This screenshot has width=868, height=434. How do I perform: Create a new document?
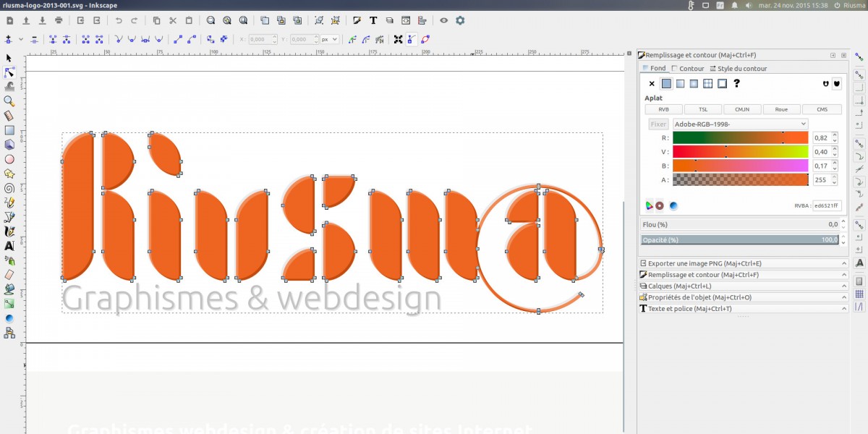(9, 21)
